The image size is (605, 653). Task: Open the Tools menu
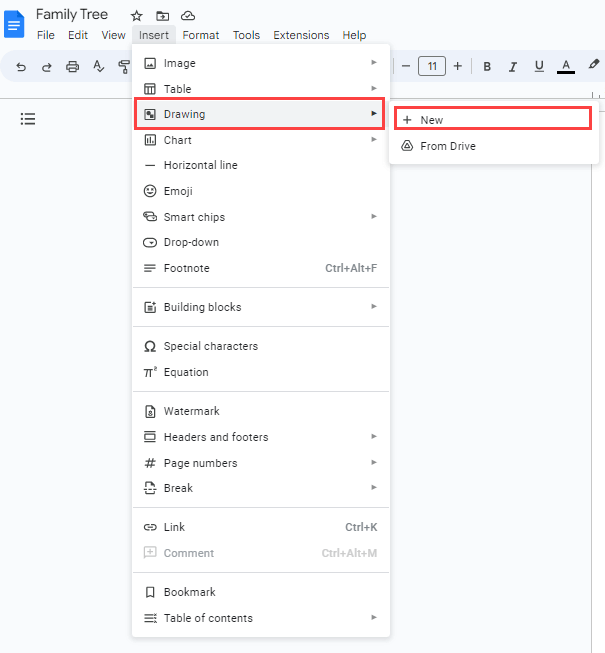(x=246, y=35)
